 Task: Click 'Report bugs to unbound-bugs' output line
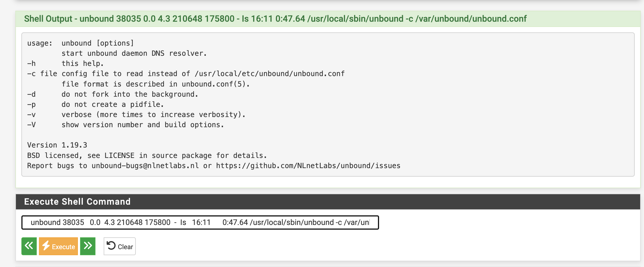[x=214, y=166]
